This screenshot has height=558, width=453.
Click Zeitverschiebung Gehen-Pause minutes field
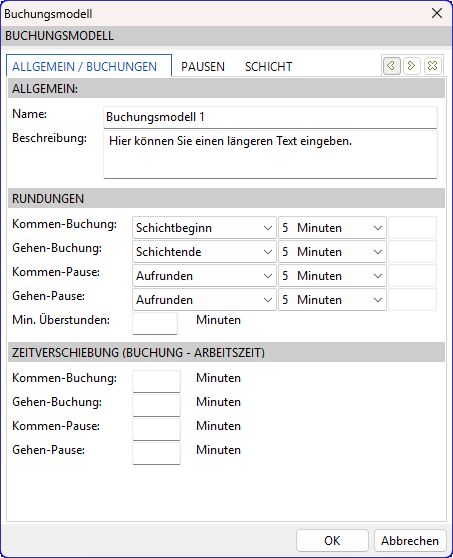coord(156,453)
